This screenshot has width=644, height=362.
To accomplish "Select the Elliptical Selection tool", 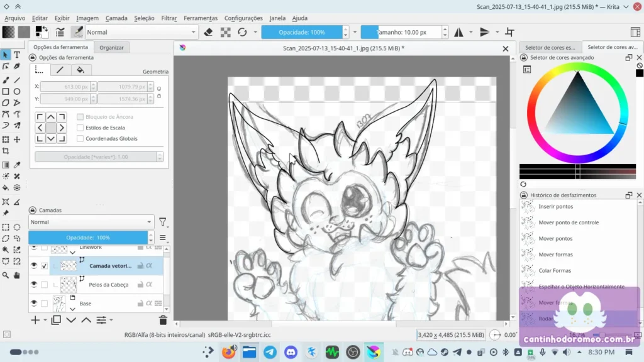I will (x=17, y=227).
